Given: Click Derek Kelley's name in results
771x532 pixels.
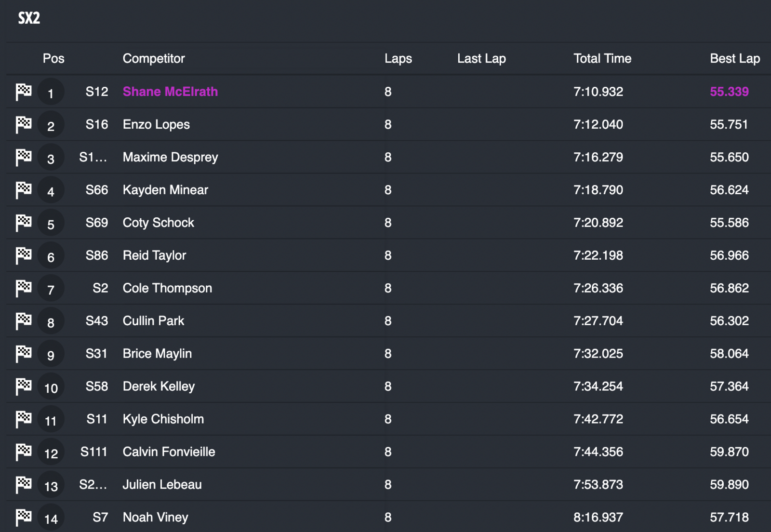Looking at the screenshot, I should 159,386.
